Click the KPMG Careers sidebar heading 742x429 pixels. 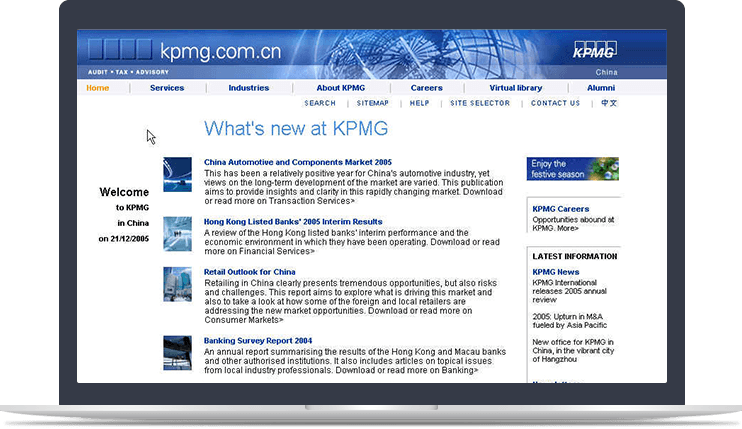pos(561,209)
